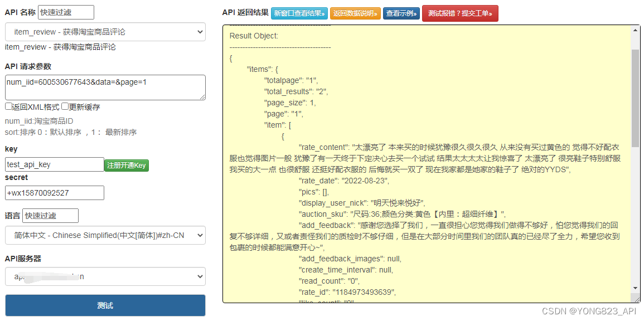The height and width of the screenshot is (321, 644).
Task: Open the item_review API name dropdown
Action: click(105, 32)
